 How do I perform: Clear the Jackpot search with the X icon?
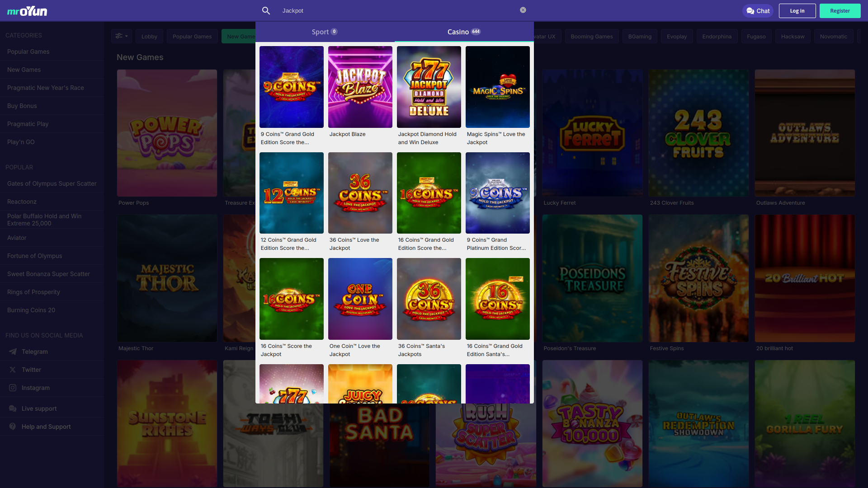pos(523,9)
